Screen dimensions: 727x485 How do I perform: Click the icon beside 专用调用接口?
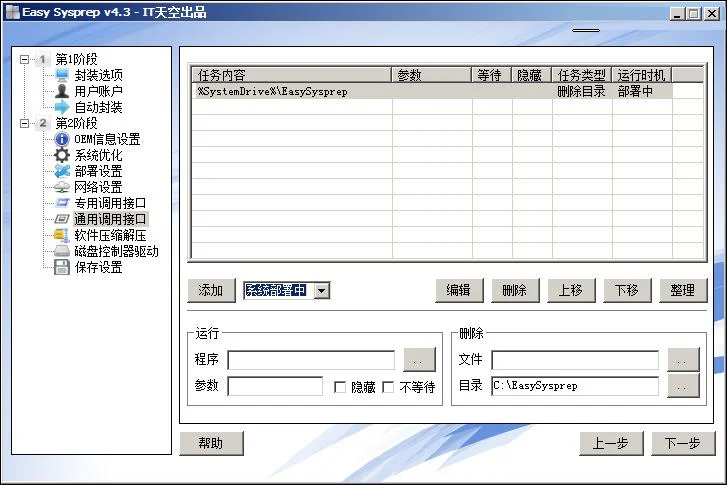click(x=62, y=203)
